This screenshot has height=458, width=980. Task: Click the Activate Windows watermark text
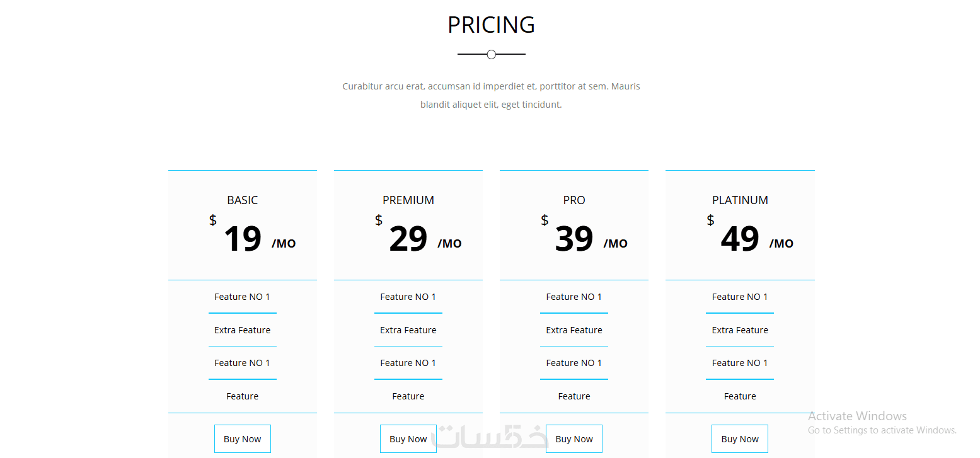(x=857, y=416)
